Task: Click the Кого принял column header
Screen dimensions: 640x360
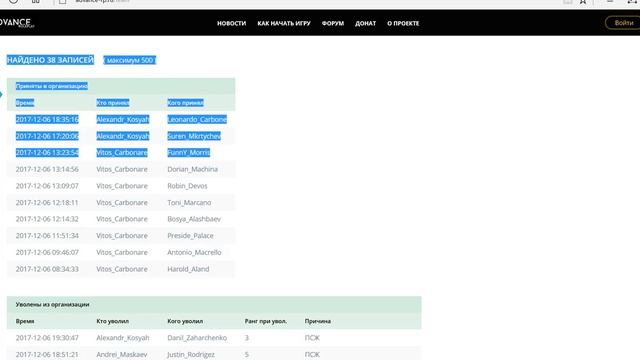Action: click(185, 102)
